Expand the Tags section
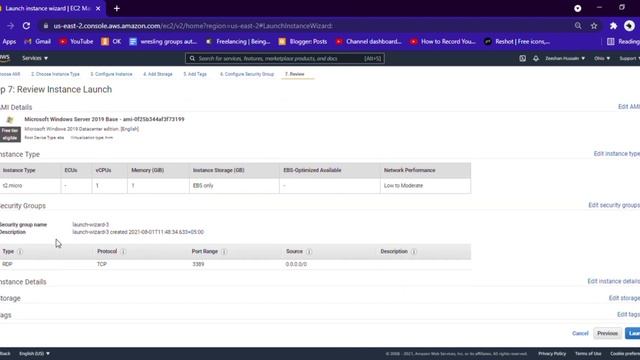640x360 pixels. [6, 315]
